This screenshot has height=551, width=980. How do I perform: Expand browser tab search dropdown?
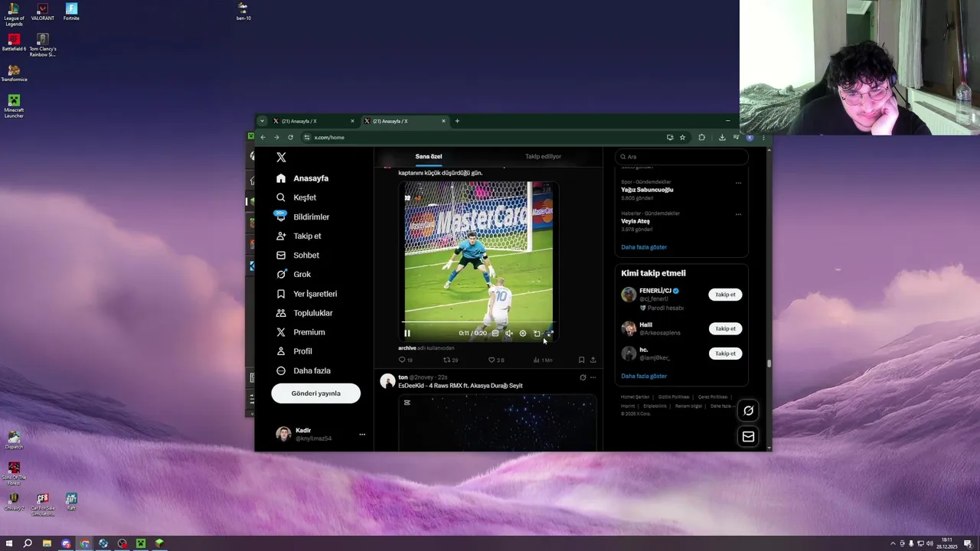click(x=262, y=121)
